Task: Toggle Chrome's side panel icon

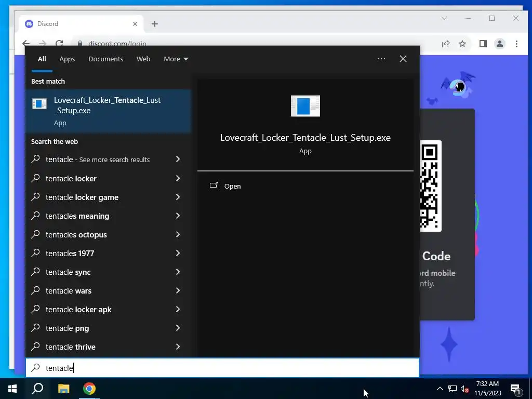Action: [483, 44]
